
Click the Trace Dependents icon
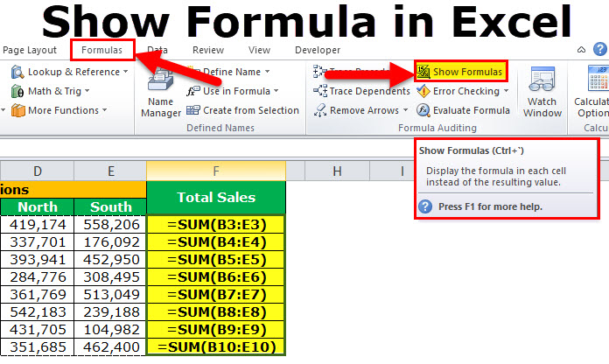(x=320, y=91)
